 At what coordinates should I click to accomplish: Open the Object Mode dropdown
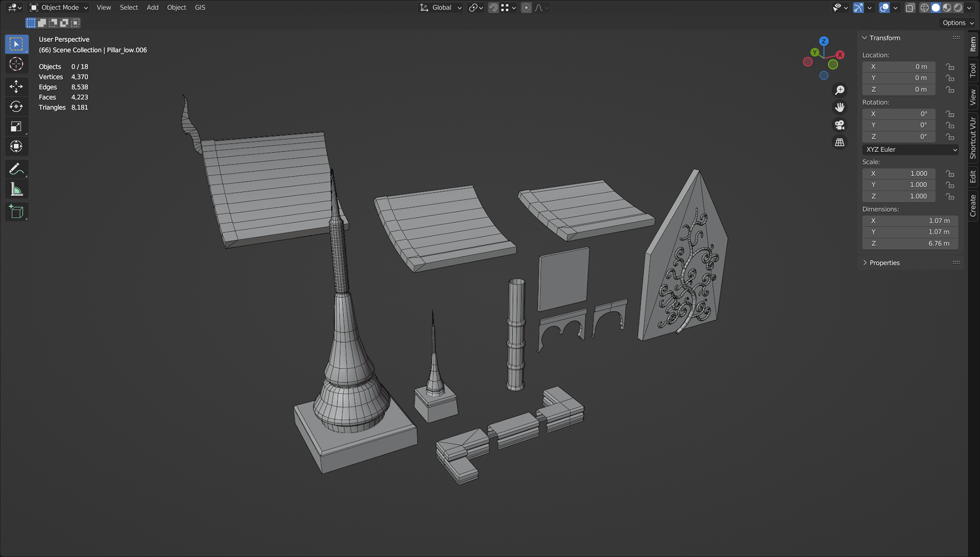tap(59, 8)
